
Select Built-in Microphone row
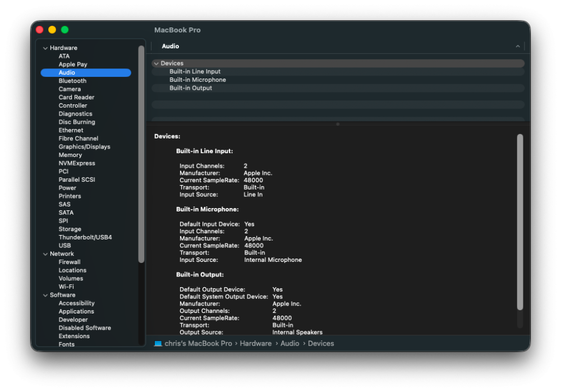[x=338, y=80]
